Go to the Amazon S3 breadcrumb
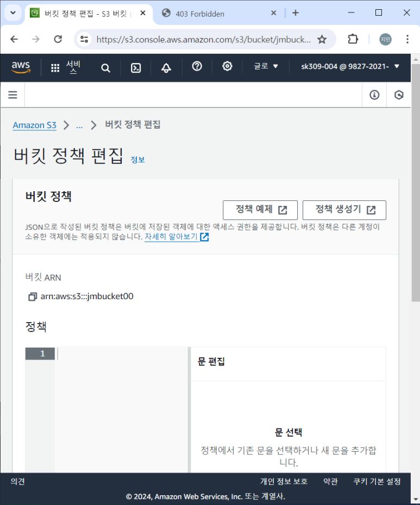This screenshot has width=420, height=505. tap(34, 125)
